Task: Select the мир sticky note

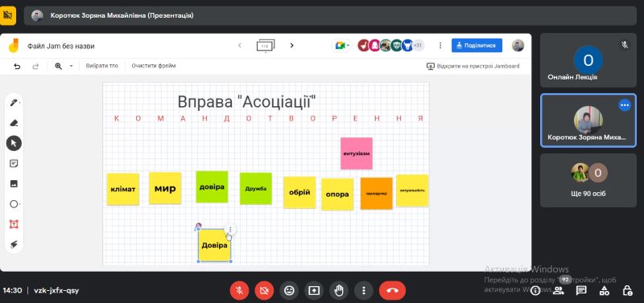Action: click(165, 188)
